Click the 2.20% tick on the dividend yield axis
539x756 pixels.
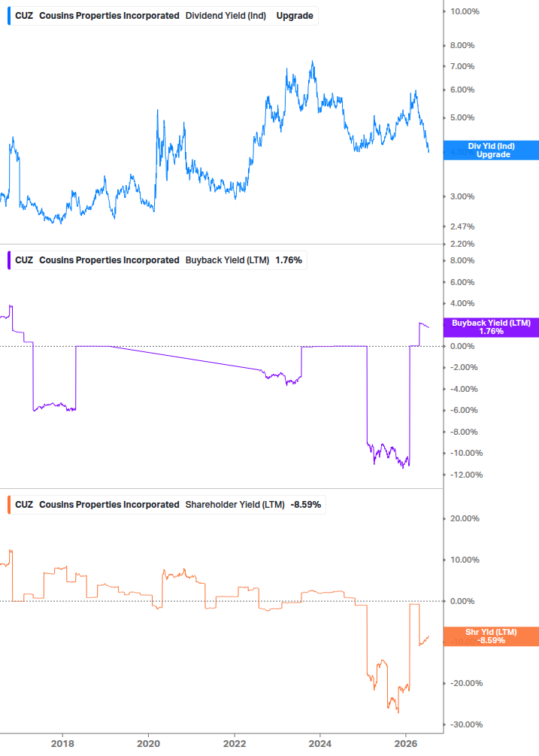coord(462,244)
